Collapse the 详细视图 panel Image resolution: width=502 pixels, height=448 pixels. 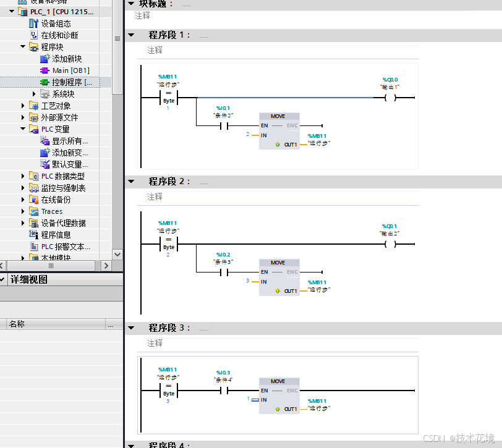point(2,279)
